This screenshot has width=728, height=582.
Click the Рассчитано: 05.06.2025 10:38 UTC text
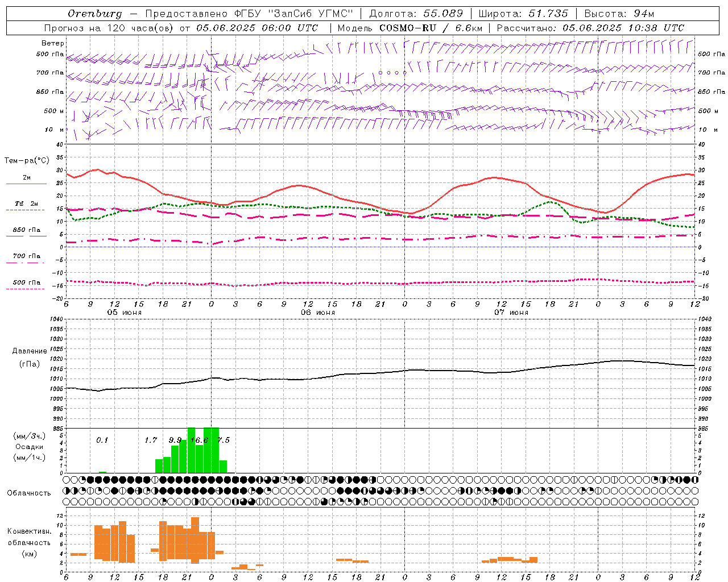coord(590,28)
